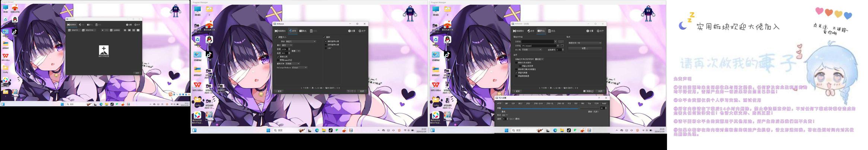
Task: Click 选择图片 tab icon in window showing 导出文件名
Action: [x=514, y=31]
